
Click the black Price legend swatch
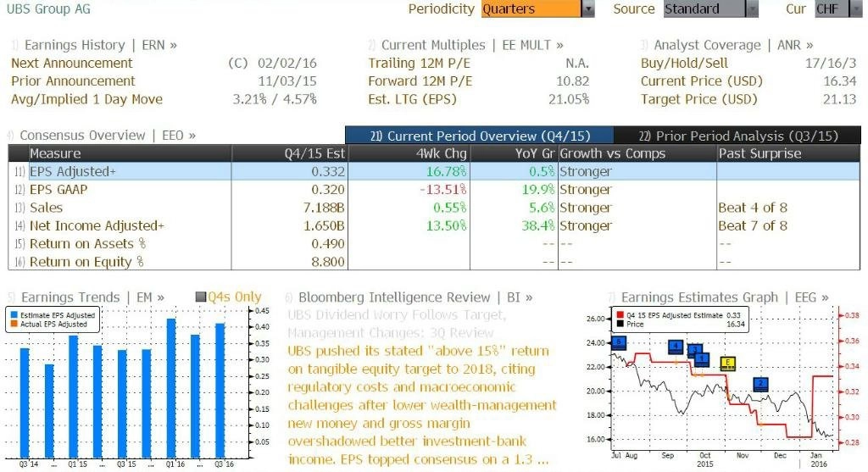620,324
